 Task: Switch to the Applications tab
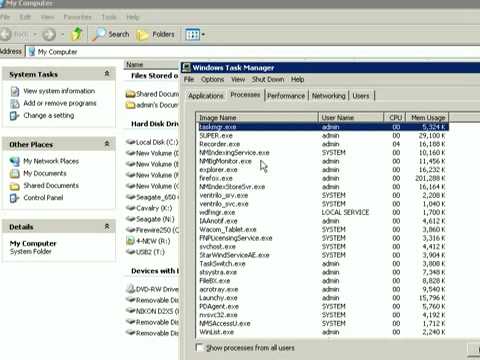pos(205,96)
